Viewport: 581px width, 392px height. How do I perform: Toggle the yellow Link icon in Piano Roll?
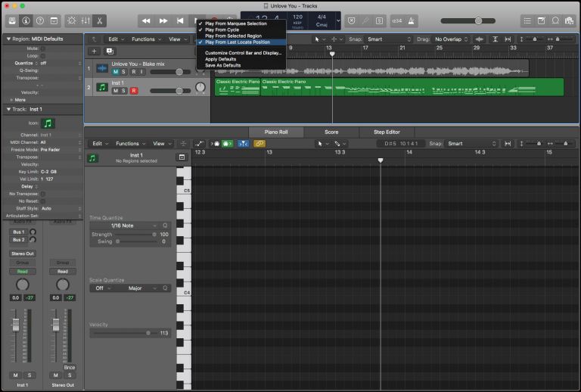tap(259, 144)
